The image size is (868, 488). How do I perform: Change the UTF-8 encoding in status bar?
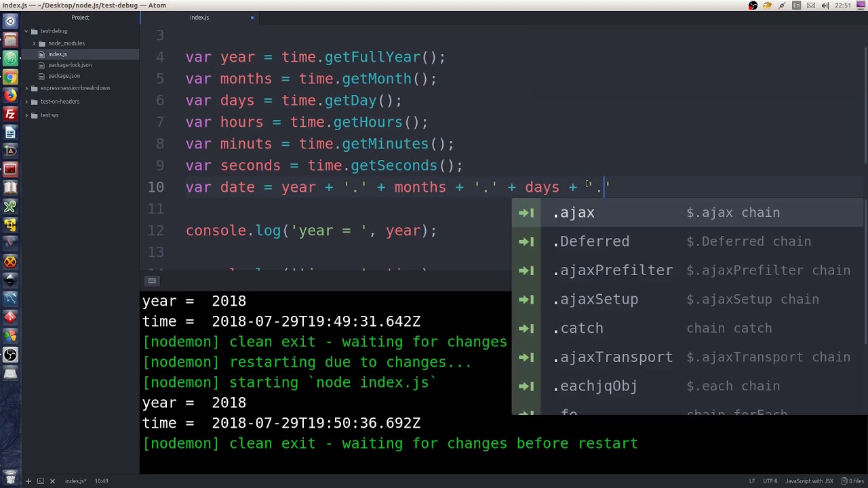click(770, 481)
